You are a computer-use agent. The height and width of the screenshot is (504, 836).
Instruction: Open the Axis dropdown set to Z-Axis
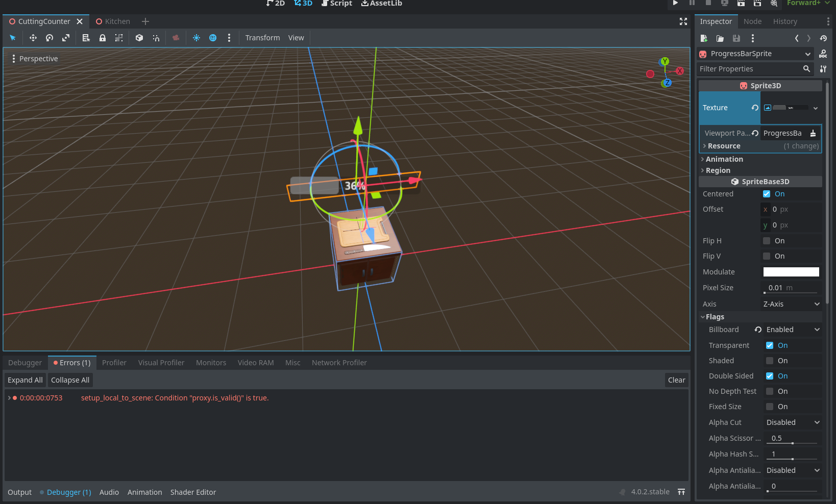coord(791,304)
